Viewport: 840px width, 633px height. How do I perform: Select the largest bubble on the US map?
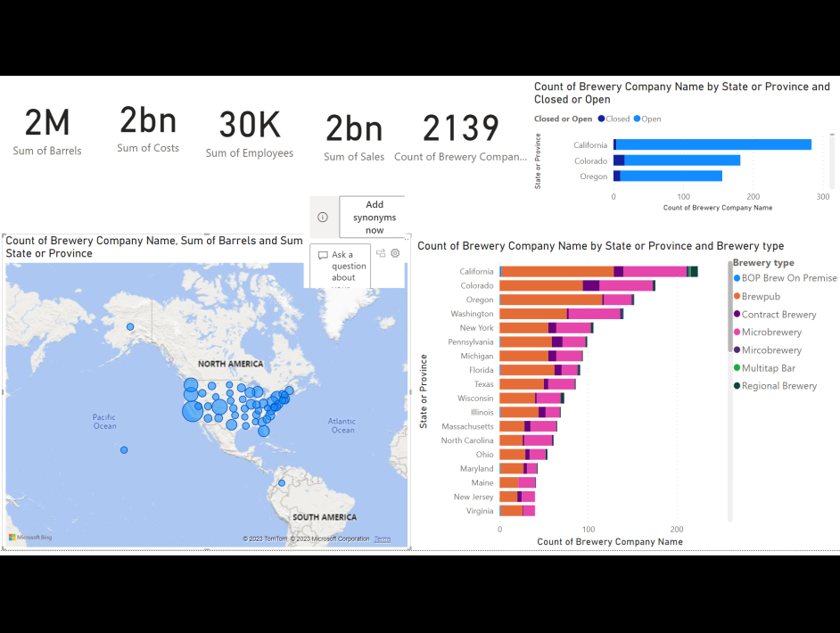click(191, 413)
